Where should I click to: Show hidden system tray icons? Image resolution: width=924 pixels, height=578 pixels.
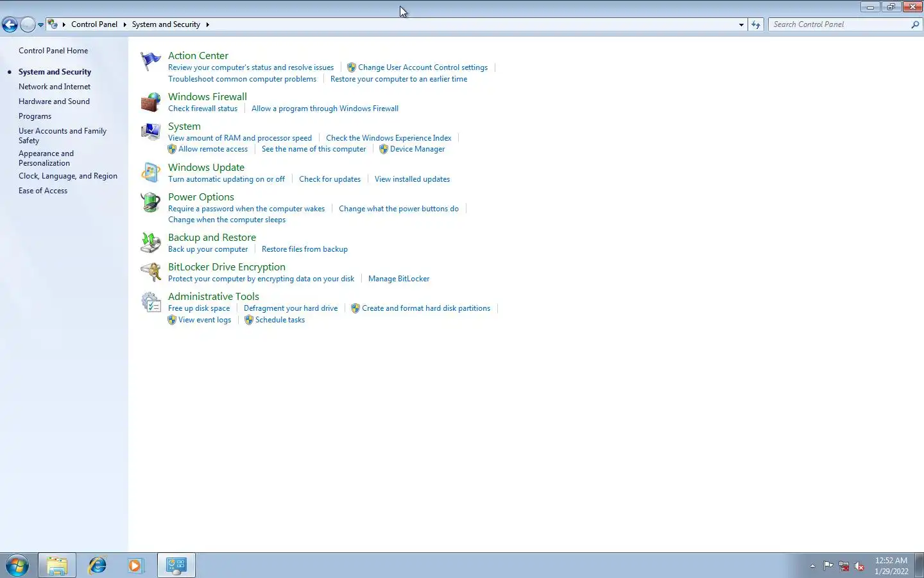pos(812,566)
